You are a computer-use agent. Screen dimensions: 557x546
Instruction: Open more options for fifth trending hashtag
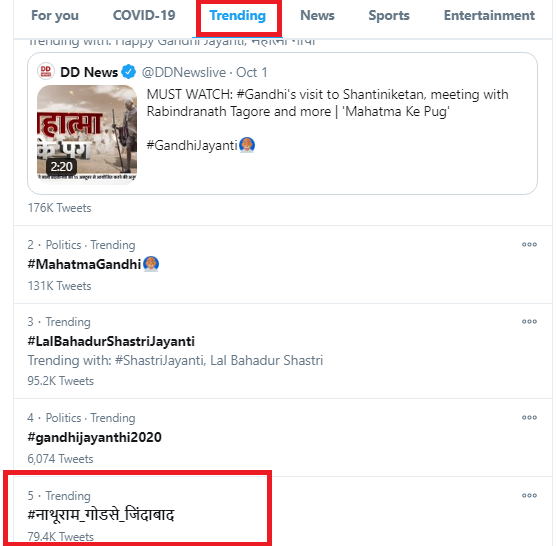pos(529,495)
